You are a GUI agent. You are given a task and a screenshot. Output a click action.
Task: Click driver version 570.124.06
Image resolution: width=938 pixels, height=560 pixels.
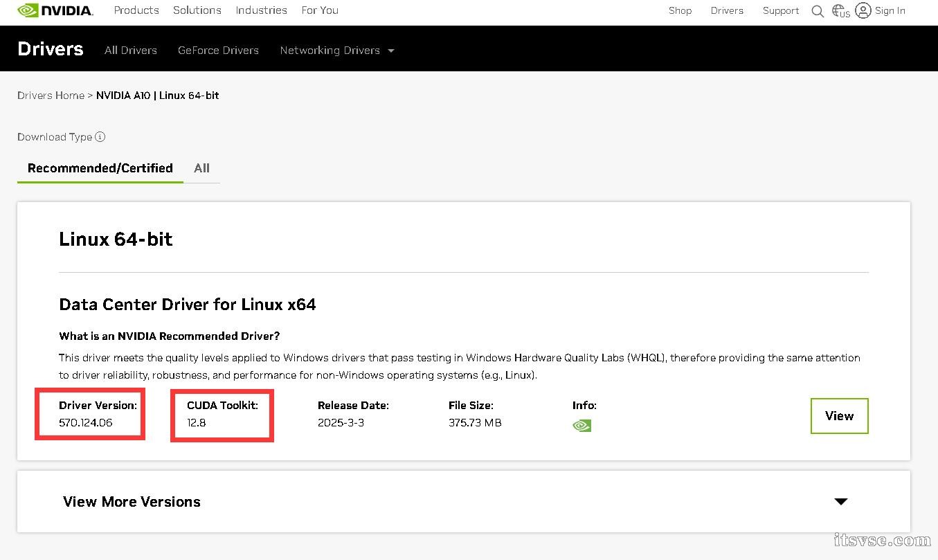click(86, 422)
